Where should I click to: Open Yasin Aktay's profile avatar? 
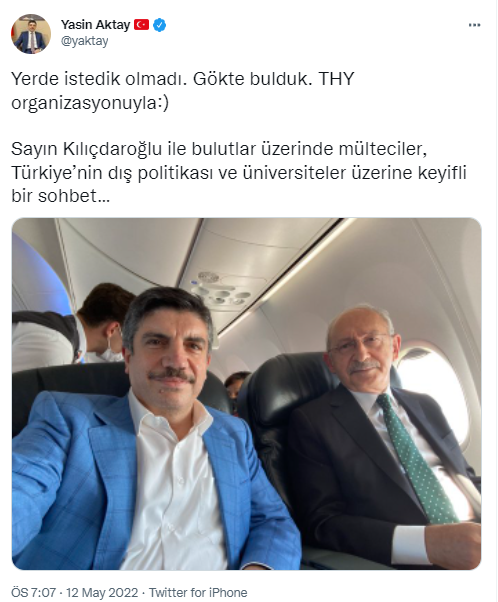[31, 34]
